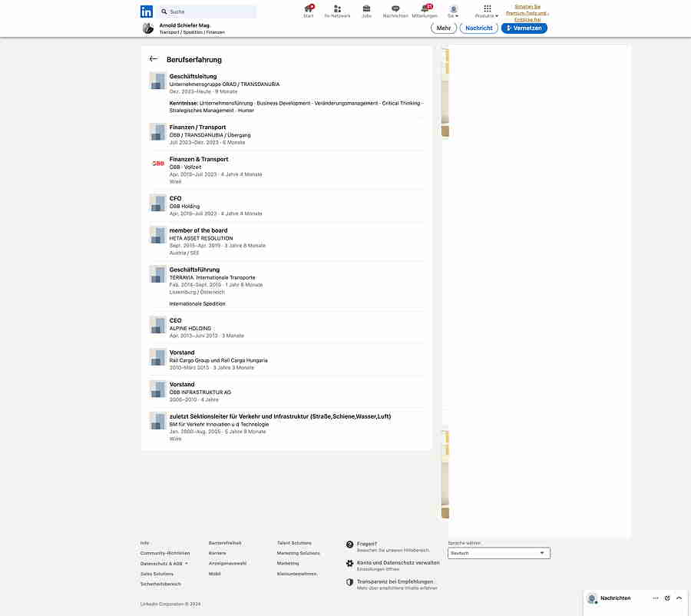The width and height of the screenshot is (691, 616).
Task: Open the Nachrichten chat panel header
Action: (615, 598)
